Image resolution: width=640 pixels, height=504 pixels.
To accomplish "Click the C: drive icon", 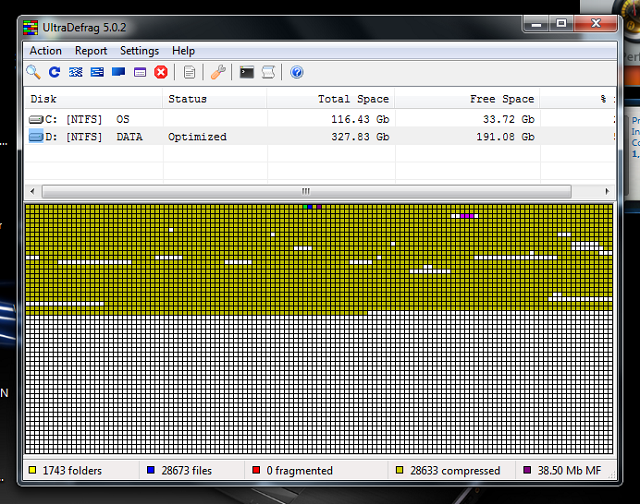I will click(x=36, y=120).
